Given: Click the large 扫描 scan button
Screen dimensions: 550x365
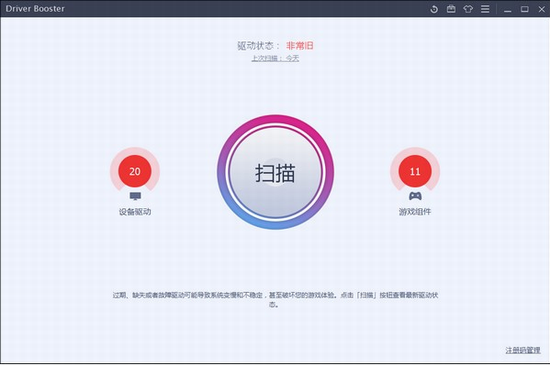Looking at the screenshot, I should point(275,172).
